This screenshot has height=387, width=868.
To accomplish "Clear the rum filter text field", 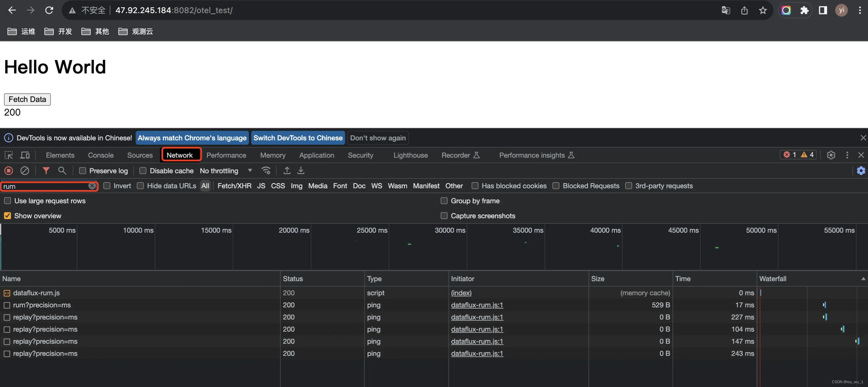I will (92, 186).
